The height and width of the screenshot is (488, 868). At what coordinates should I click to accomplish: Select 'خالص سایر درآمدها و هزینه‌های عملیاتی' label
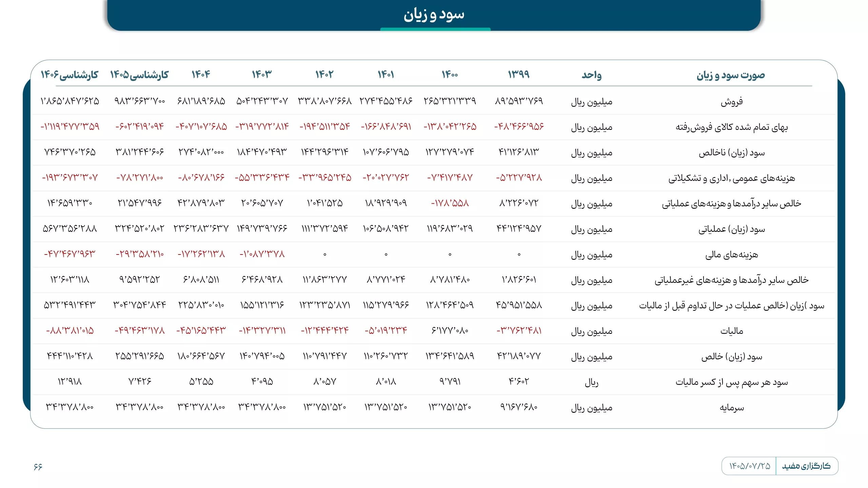pos(731,204)
